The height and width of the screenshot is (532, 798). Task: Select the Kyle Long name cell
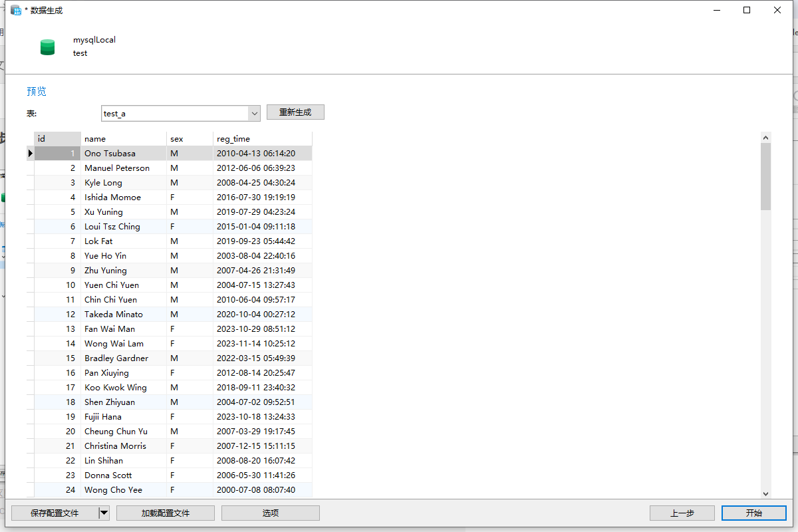pyautogui.click(x=124, y=182)
